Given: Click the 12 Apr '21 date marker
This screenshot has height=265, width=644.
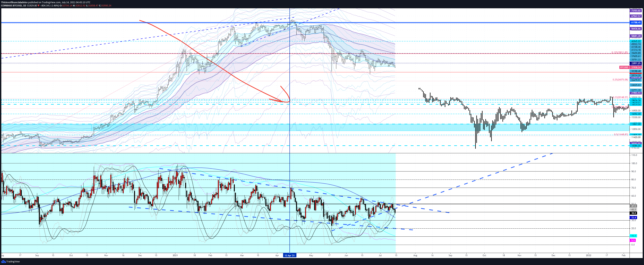Looking at the screenshot, I should [x=289, y=255].
